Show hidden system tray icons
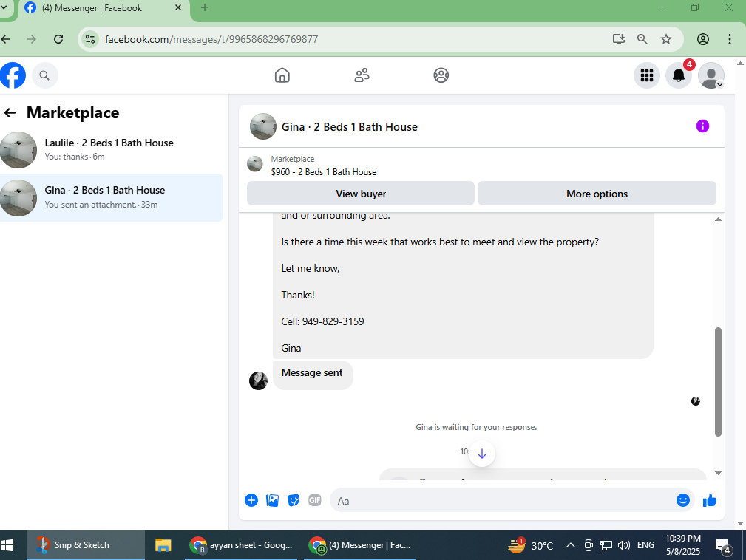746x560 pixels. click(570, 545)
